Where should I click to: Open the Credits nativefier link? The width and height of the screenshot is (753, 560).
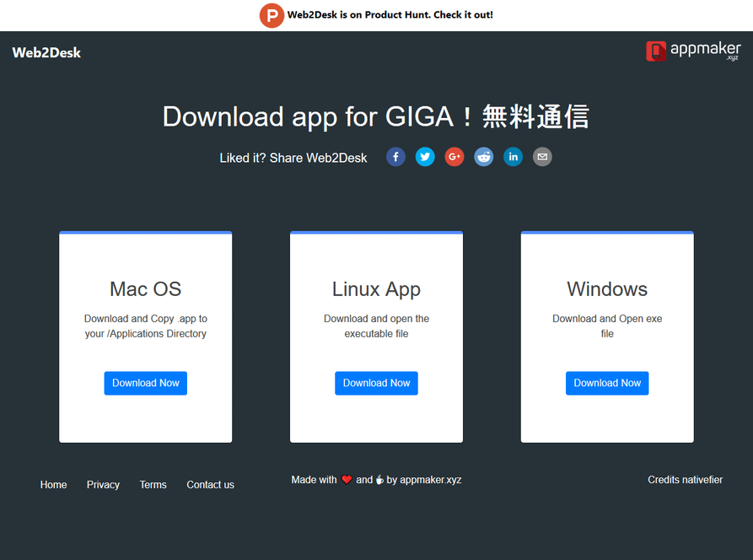point(685,480)
